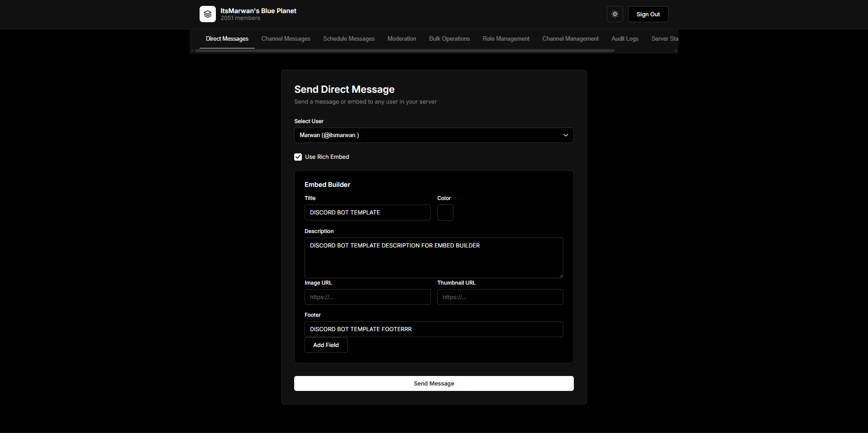Image resolution: width=868 pixels, height=433 pixels.
Task: Open the partially visible Server Stats tab
Action: pos(664,39)
